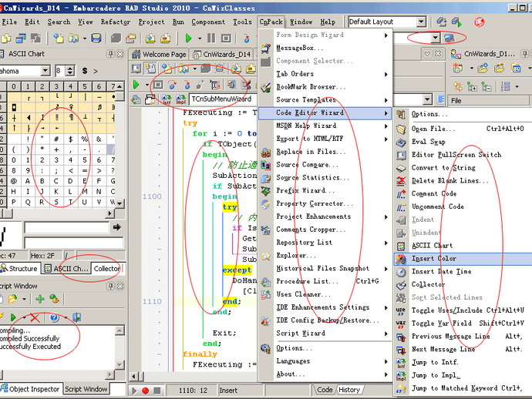
Task: Pin the ASCII Chart panel
Action: 110,54
